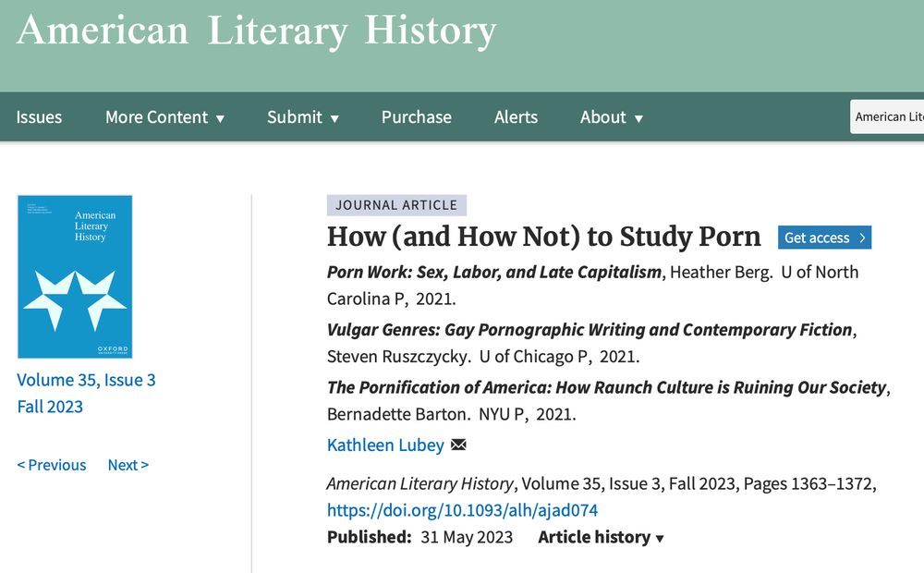
Task: Open the Fall 2023 issue link
Action: pos(50,407)
